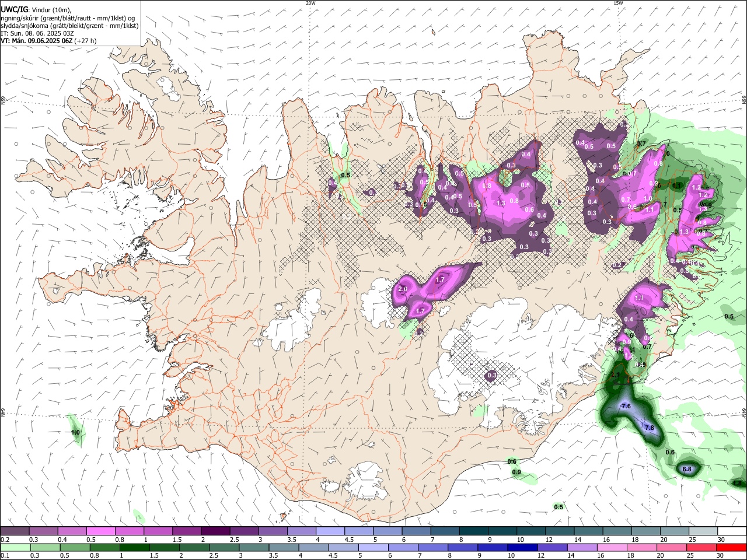747x560 pixels.
Task: Click the '6.8' rainfall value label
Action: (687, 469)
